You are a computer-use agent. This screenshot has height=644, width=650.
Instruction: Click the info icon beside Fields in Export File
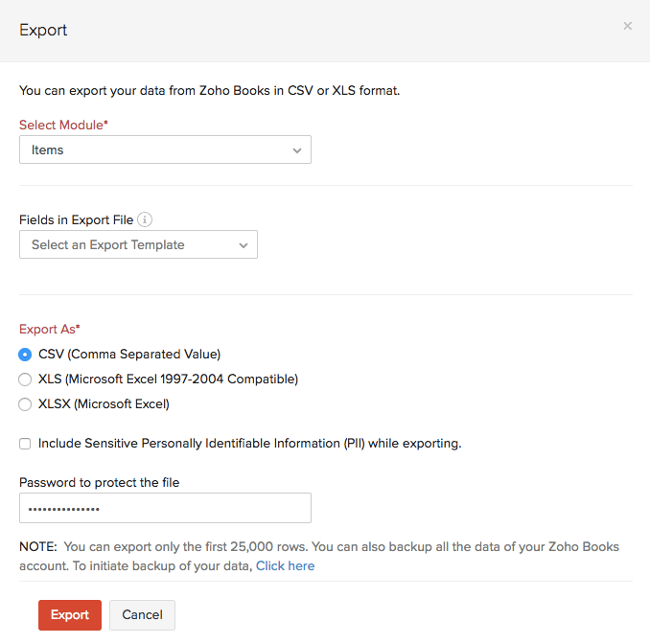(x=145, y=219)
